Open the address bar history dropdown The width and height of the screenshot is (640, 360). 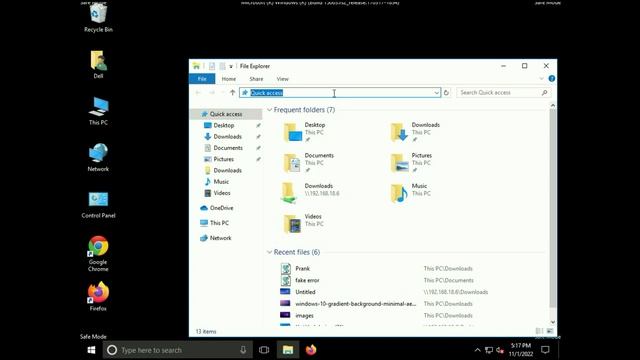coord(436,93)
